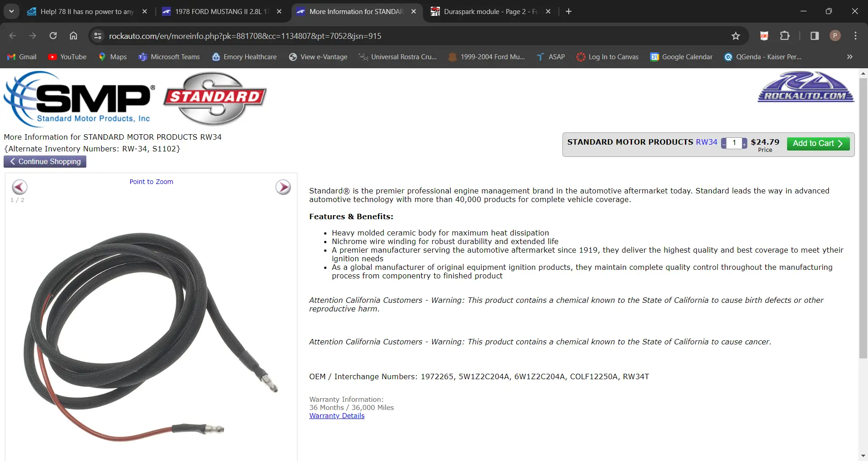
Task: Open the RockAuto.com logo link
Action: [x=806, y=86]
